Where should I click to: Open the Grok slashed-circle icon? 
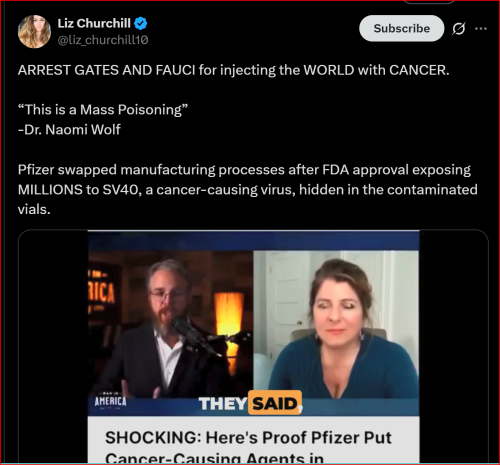[x=459, y=29]
